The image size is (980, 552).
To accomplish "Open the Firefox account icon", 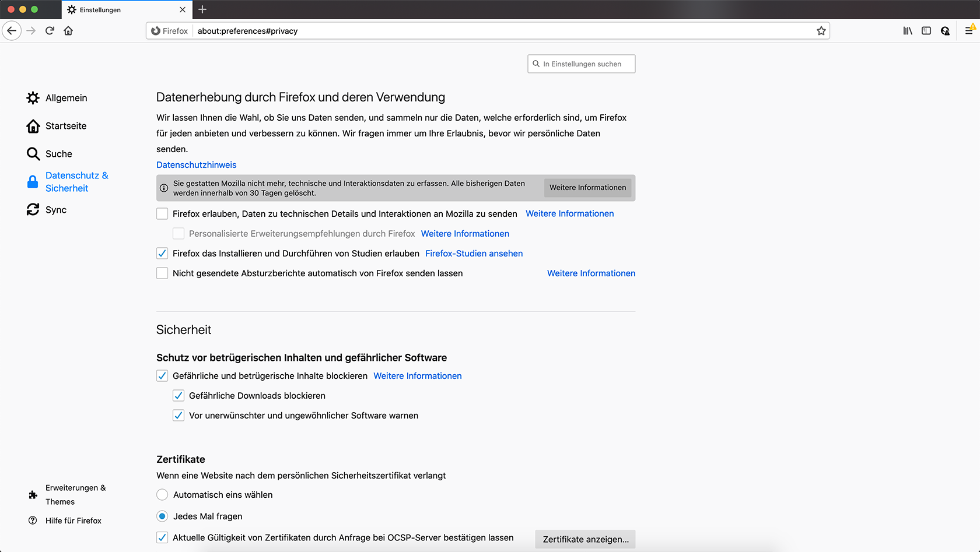I will [945, 31].
